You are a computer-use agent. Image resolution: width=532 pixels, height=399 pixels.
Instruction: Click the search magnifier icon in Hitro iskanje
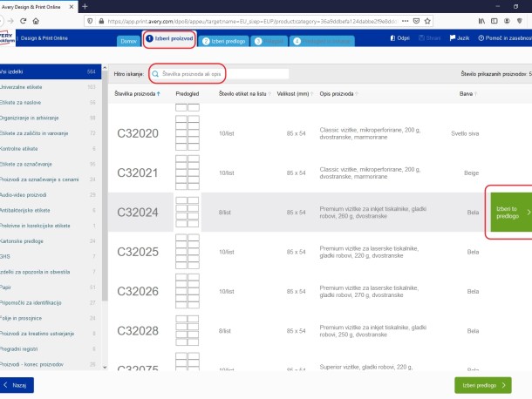point(155,73)
